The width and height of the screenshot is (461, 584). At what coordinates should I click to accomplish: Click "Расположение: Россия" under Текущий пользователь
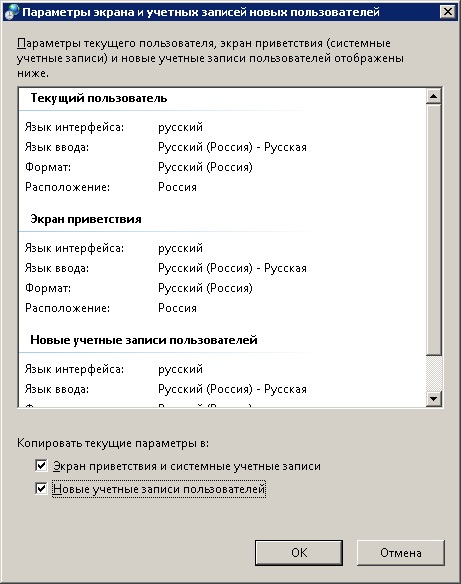pos(111,187)
